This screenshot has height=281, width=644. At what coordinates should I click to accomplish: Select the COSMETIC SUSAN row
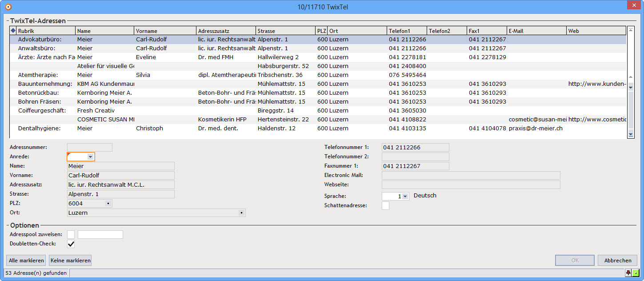pos(318,120)
